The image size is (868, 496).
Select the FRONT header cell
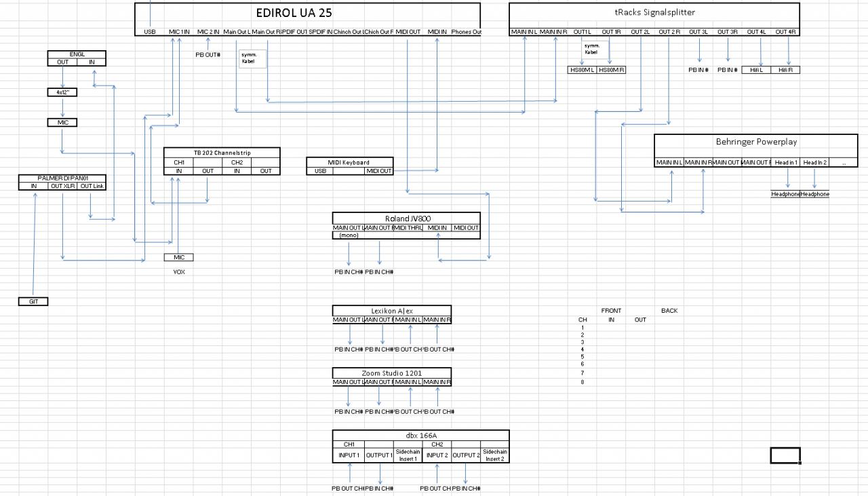point(611,311)
